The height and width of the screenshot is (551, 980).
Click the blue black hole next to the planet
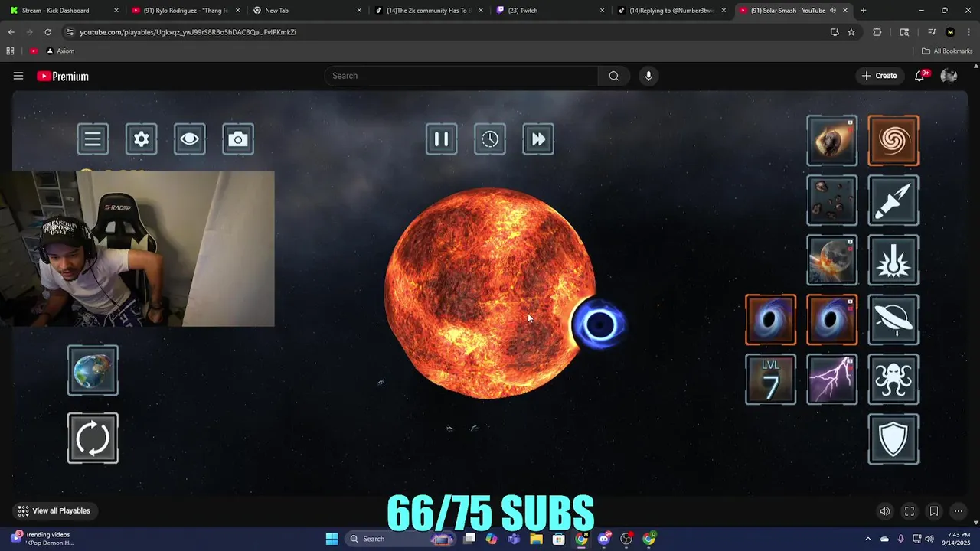tap(599, 324)
